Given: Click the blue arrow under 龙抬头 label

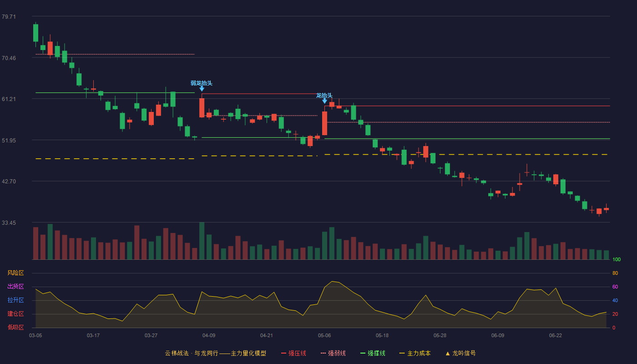Looking at the screenshot, I should coord(324,101).
